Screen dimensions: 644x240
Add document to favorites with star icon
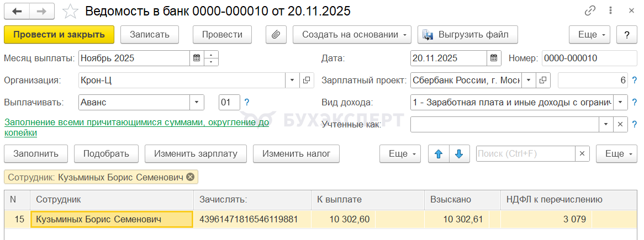(70, 11)
